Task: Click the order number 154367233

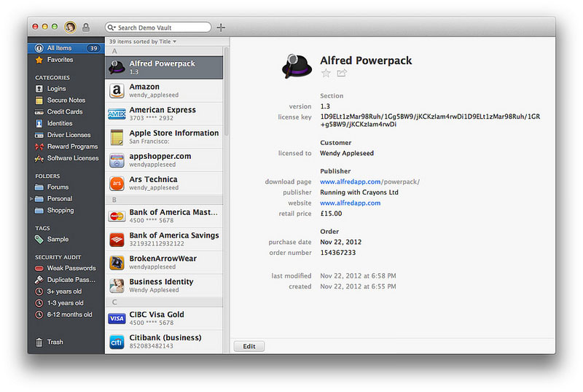Action: click(x=337, y=253)
